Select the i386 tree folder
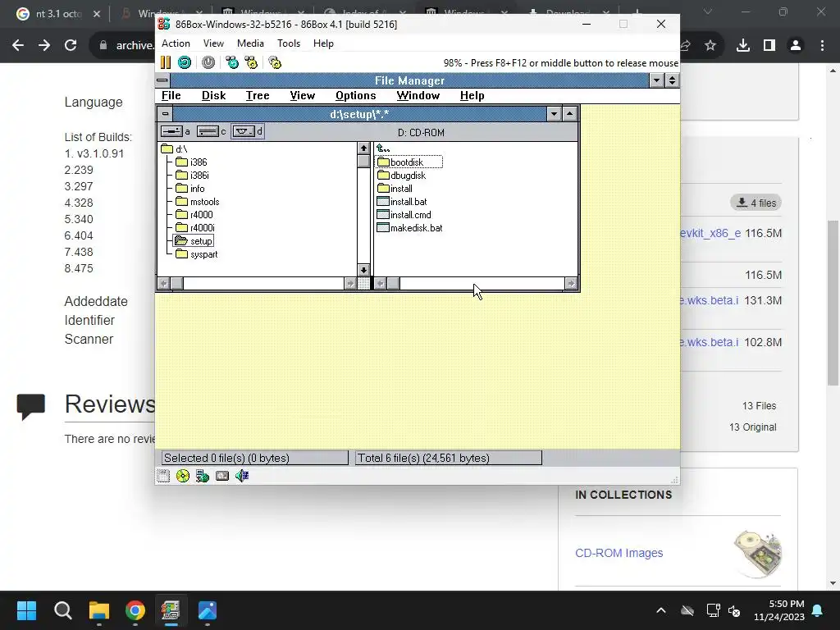Screen dimensions: 840x630 click(191, 162)
